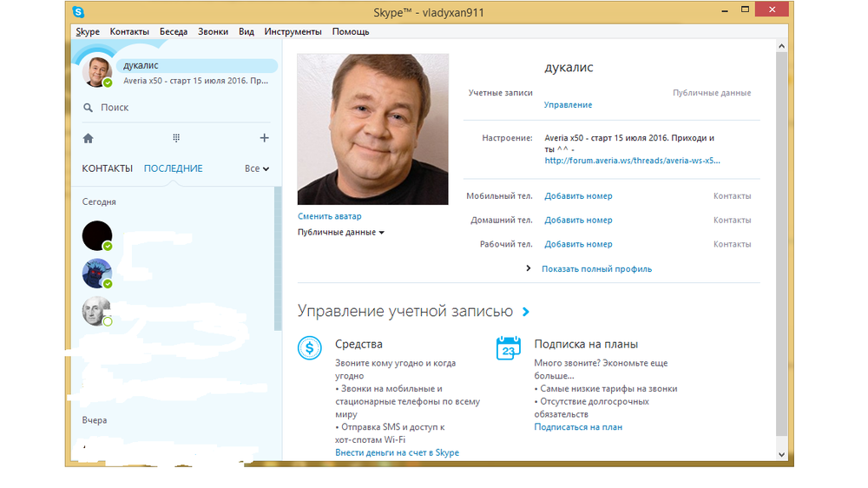Open the Инструменты menu
This screenshot has width=868, height=488.
pyautogui.click(x=293, y=31)
